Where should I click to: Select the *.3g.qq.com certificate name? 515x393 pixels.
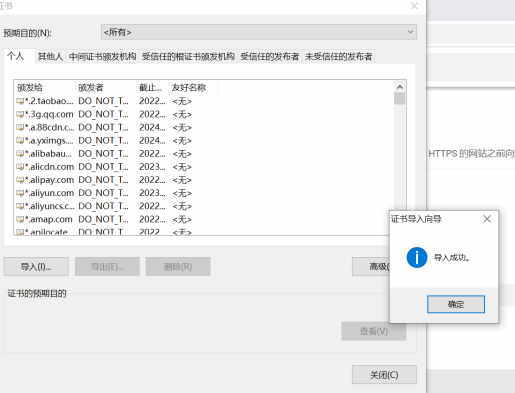[49, 114]
